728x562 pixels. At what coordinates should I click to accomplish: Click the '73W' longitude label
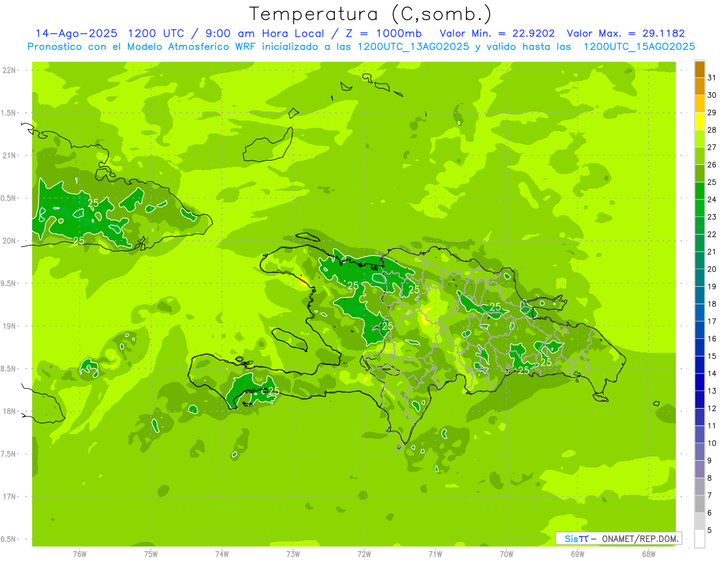click(293, 554)
